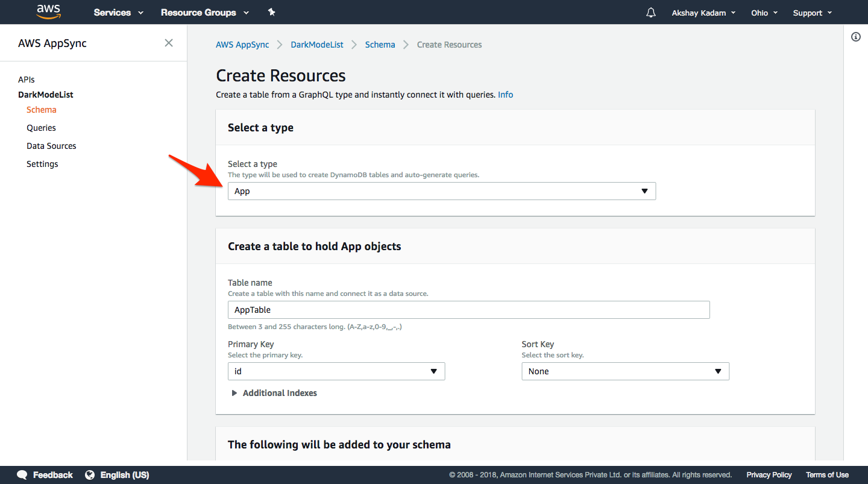This screenshot has height=484, width=868.
Task: Expand the Additional Indexes section
Action: [x=274, y=392]
